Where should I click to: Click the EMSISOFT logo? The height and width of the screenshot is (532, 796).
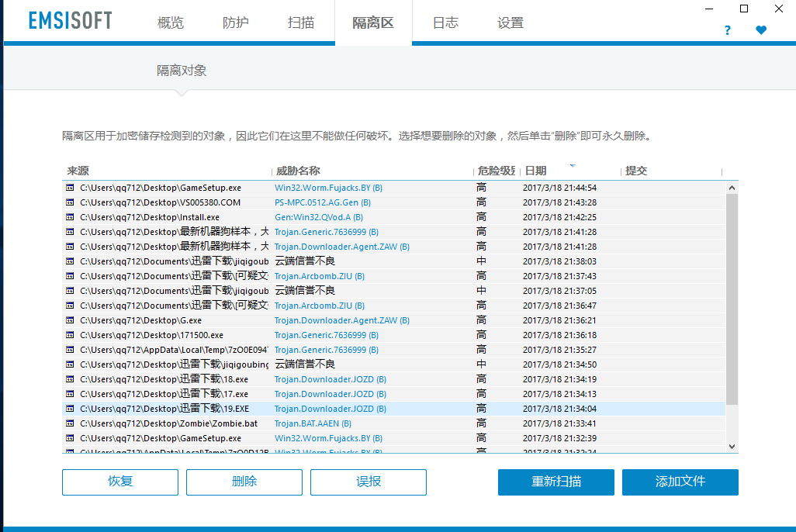[x=70, y=21]
